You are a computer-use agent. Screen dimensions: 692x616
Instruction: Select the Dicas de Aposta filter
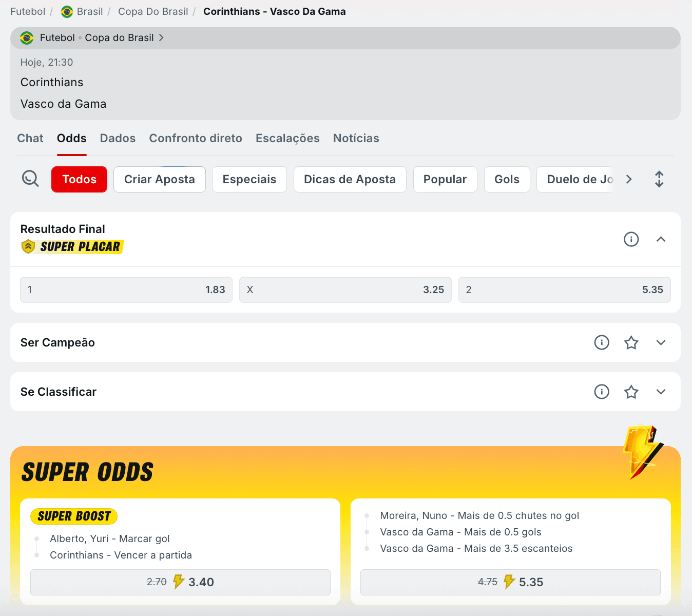tap(350, 179)
